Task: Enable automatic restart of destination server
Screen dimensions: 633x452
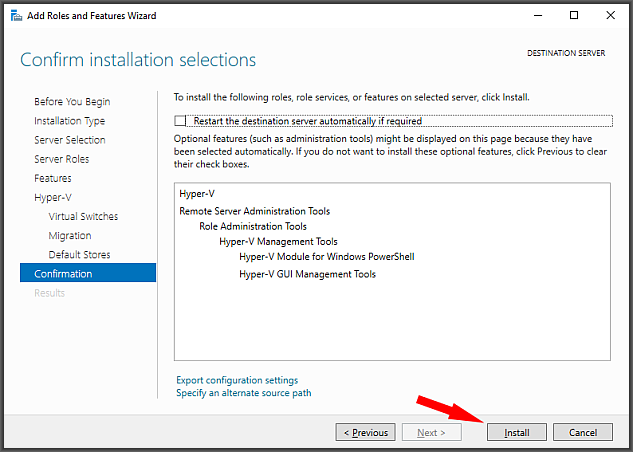Action: pos(180,121)
